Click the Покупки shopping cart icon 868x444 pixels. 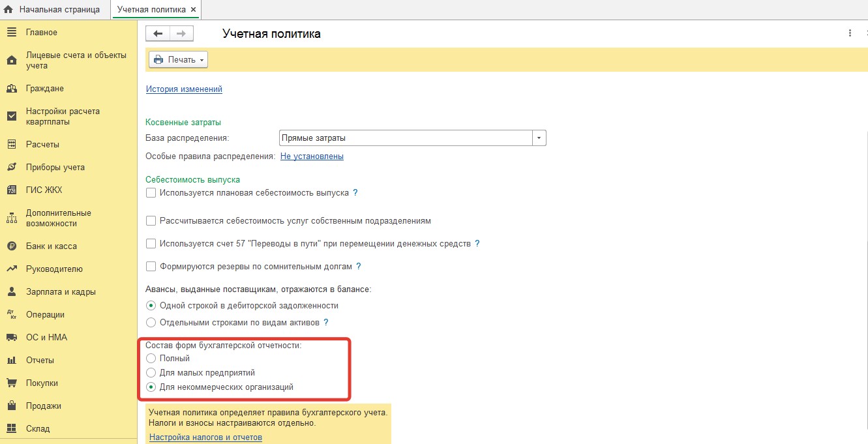[11, 383]
